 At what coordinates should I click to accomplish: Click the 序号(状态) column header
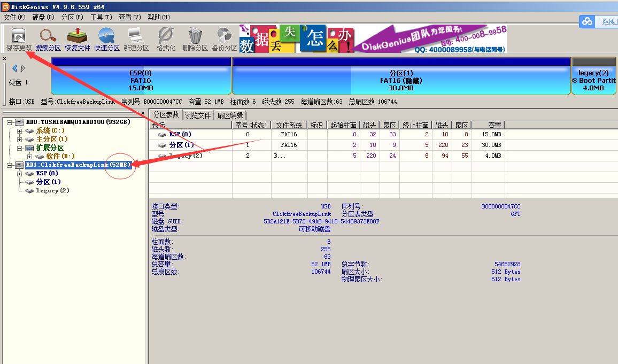coord(251,125)
